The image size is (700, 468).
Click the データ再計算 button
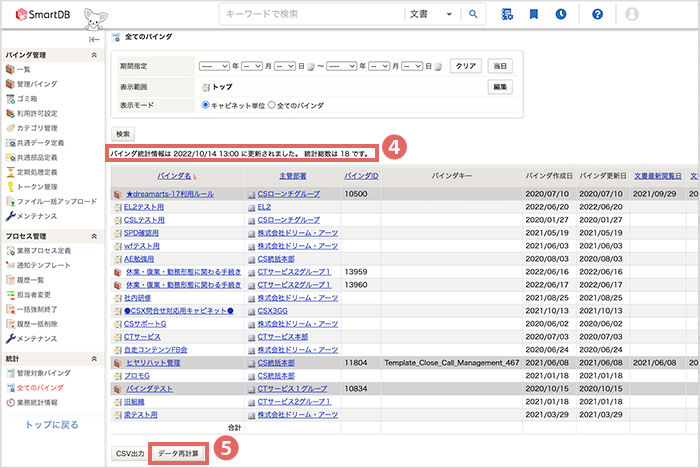pos(178,454)
